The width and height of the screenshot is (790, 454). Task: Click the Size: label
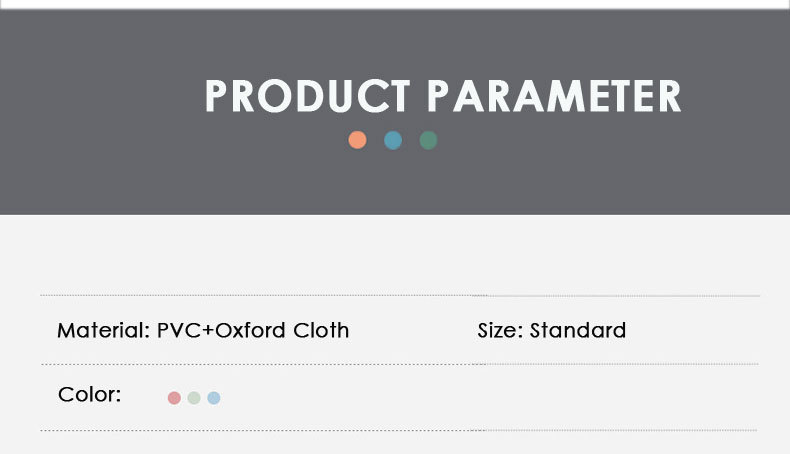(x=500, y=330)
